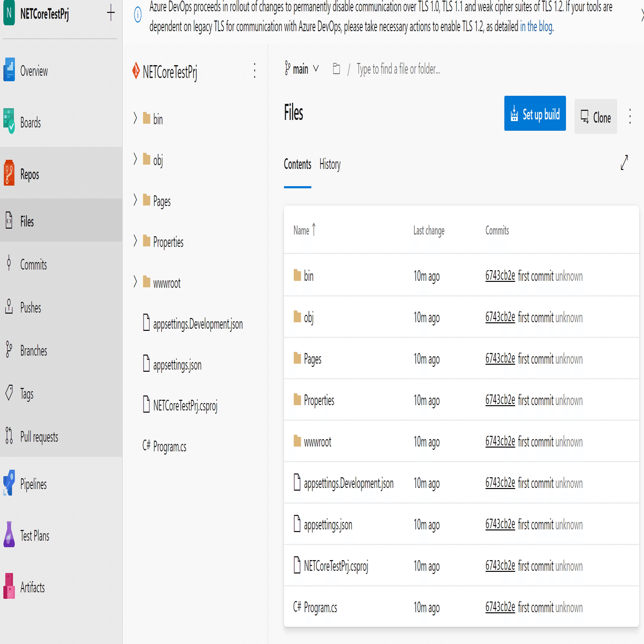The image size is (644, 644).
Task: Click the Commits icon under Repos
Action: [x=9, y=263]
